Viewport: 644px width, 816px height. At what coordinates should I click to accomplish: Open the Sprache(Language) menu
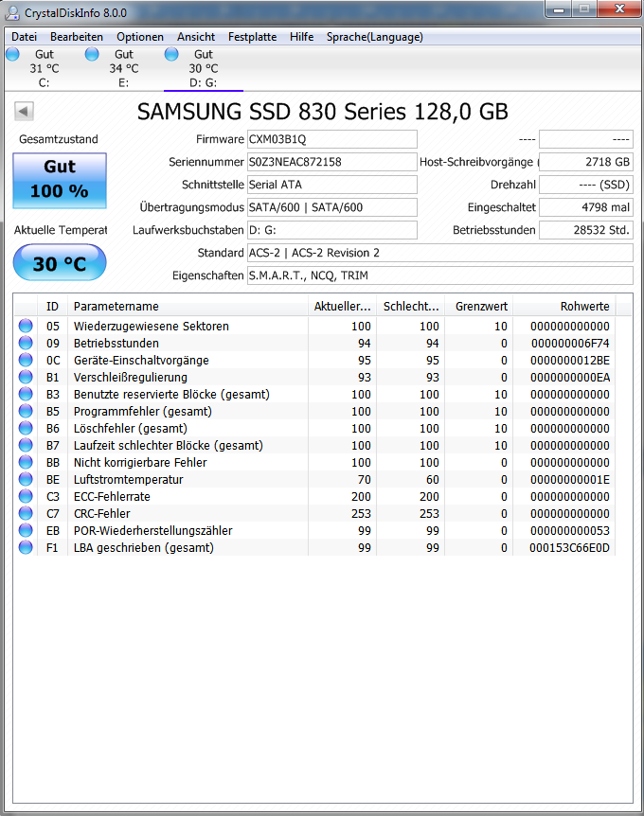[375, 37]
